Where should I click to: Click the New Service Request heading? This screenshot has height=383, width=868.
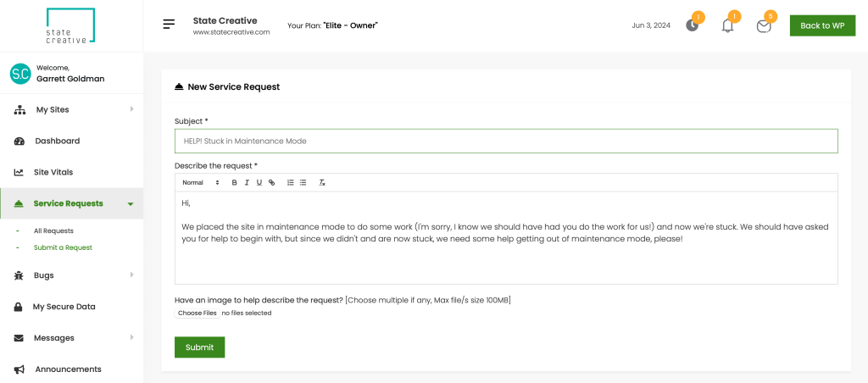coord(234,87)
